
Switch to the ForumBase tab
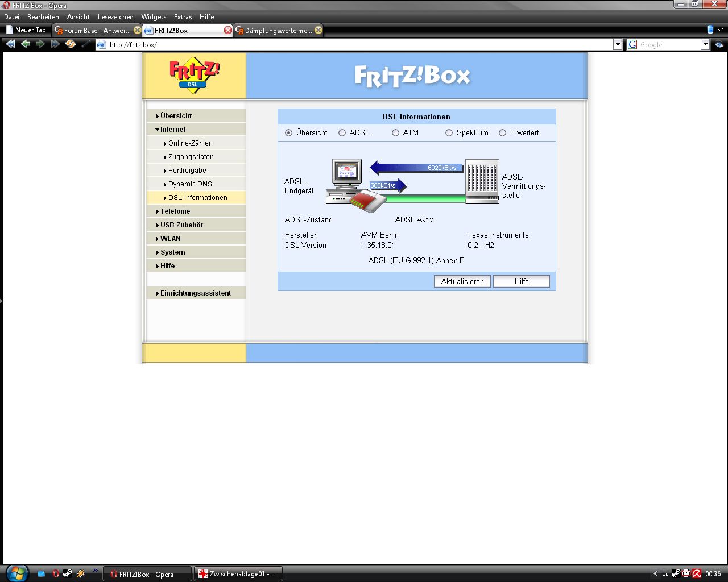tap(97, 30)
